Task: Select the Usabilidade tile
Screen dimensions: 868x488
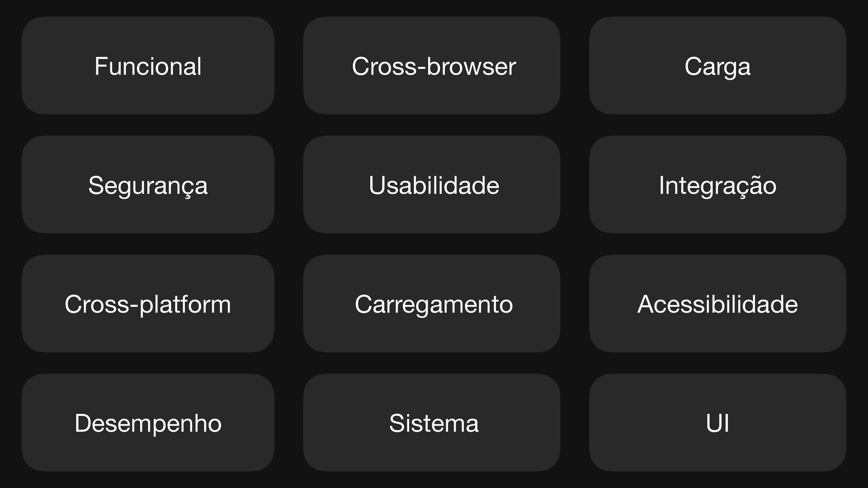Action: tap(432, 184)
